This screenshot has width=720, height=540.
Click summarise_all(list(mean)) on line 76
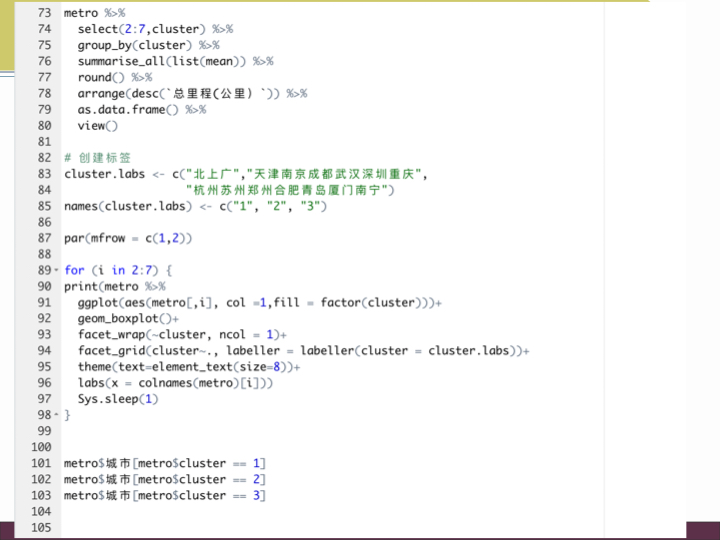pyautogui.click(x=175, y=61)
